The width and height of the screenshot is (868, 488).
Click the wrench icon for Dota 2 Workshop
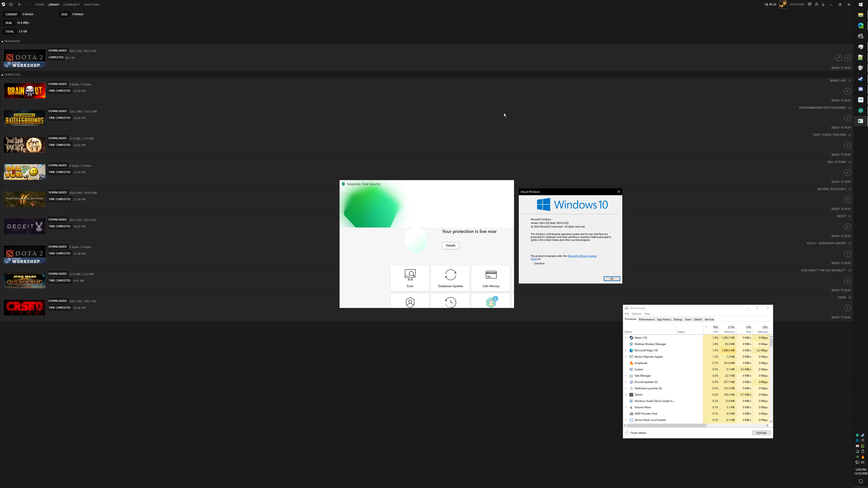838,58
